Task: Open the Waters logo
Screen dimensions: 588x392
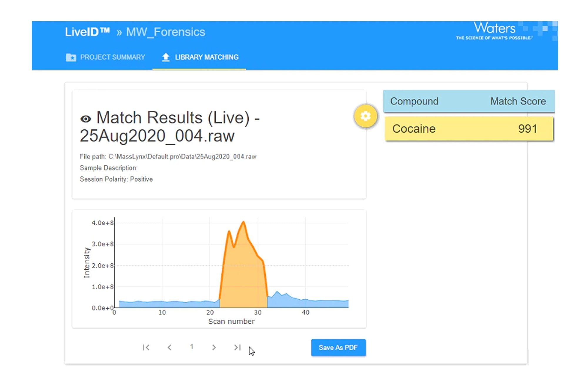Action: click(x=495, y=31)
